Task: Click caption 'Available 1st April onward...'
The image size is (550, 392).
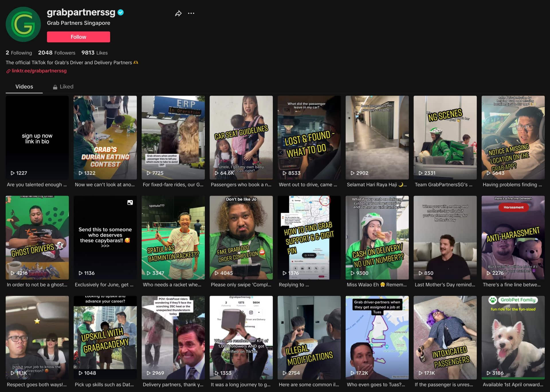Action: (x=513, y=385)
